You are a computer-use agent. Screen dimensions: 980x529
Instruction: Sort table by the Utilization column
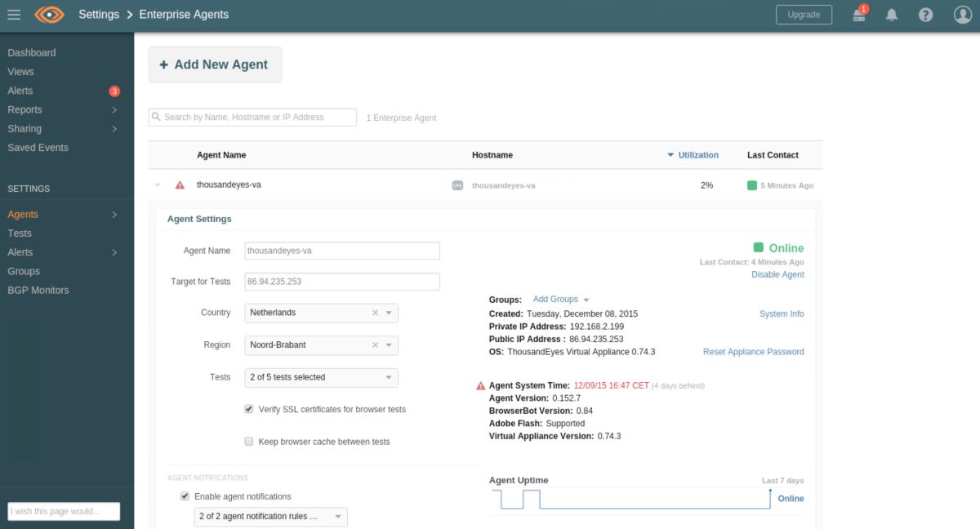[x=697, y=154]
